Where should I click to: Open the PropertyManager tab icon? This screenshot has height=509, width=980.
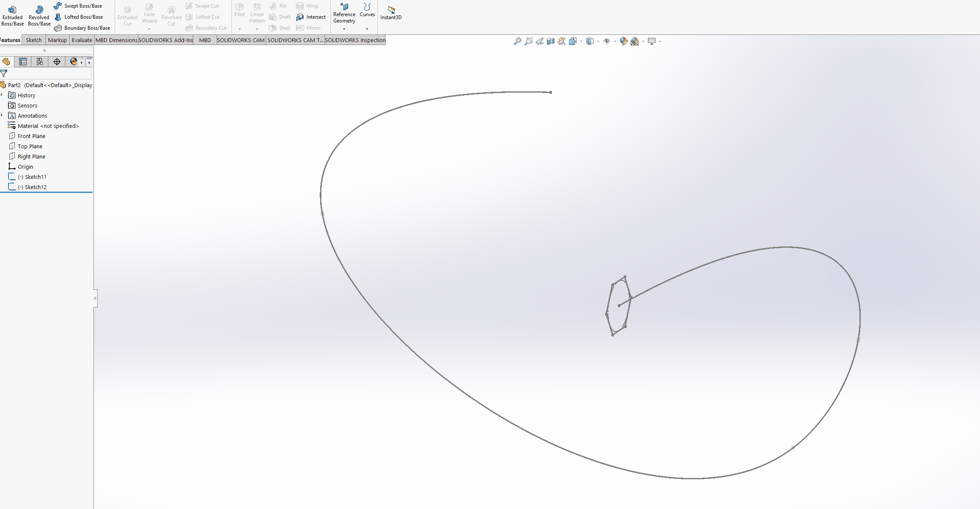pos(23,62)
